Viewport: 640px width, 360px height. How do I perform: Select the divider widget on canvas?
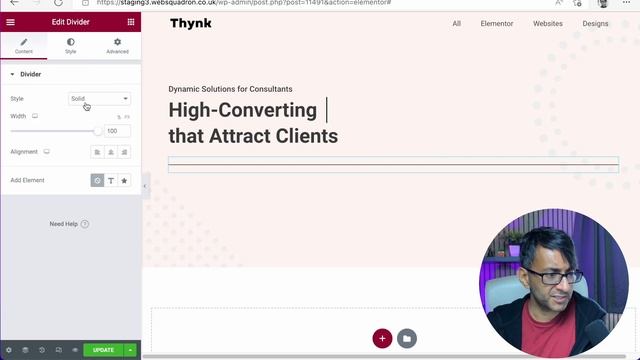[393, 164]
